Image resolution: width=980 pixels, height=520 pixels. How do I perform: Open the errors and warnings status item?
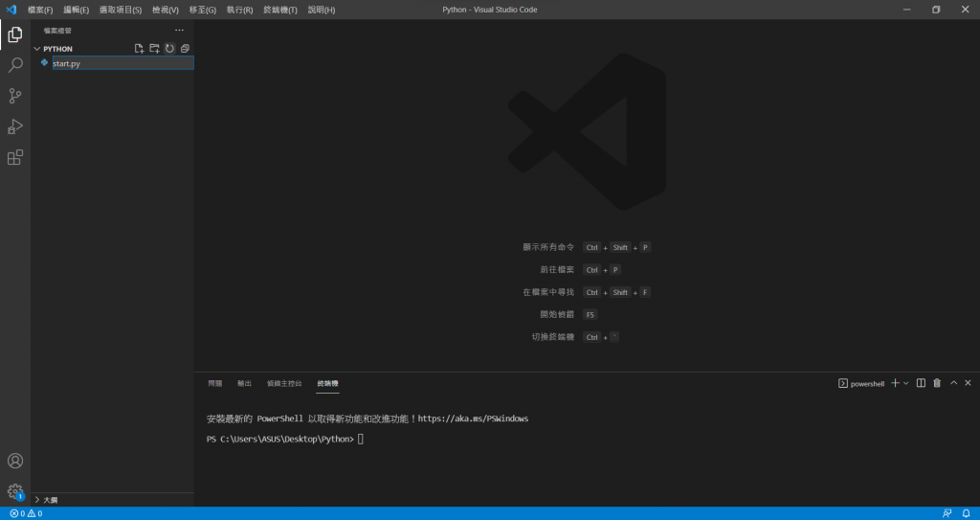pyautogui.click(x=26, y=513)
